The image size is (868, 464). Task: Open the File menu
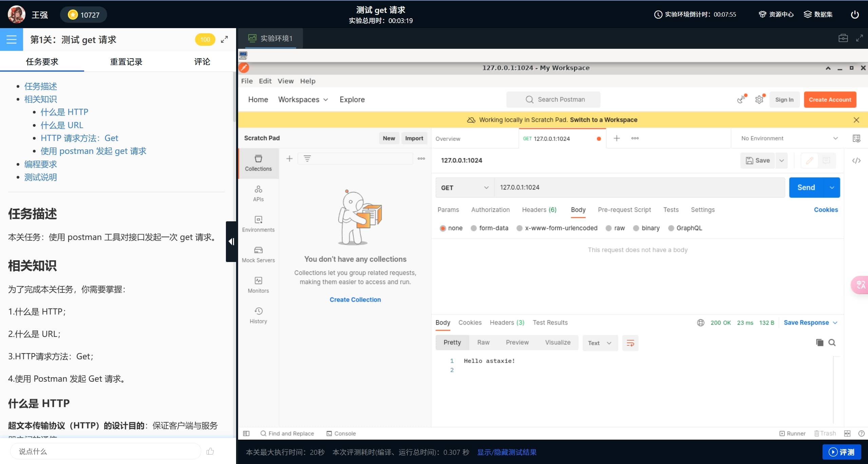(x=247, y=81)
